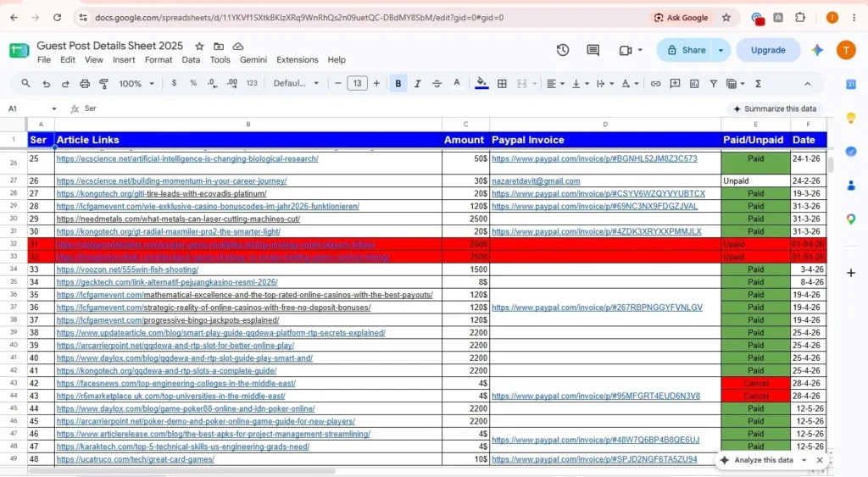Open the borders tool

point(502,84)
